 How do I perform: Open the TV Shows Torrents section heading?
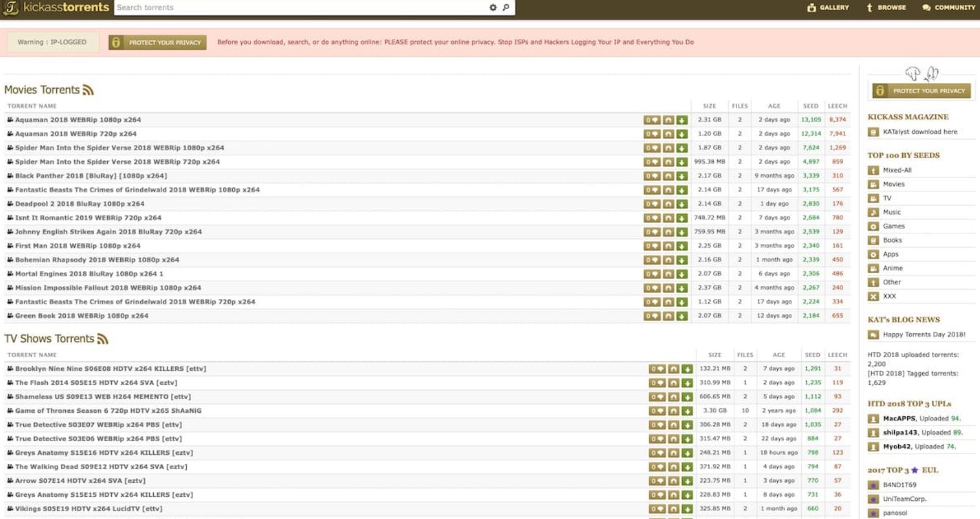(49, 339)
